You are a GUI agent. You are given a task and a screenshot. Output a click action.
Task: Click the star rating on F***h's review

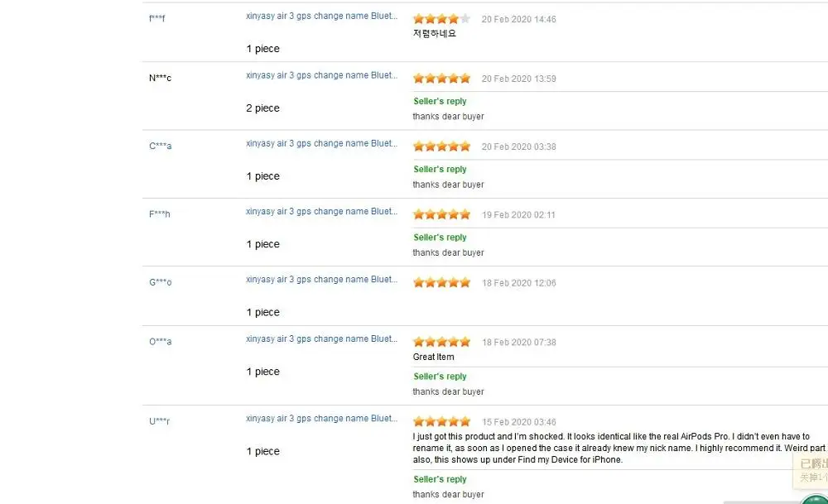[441, 215]
